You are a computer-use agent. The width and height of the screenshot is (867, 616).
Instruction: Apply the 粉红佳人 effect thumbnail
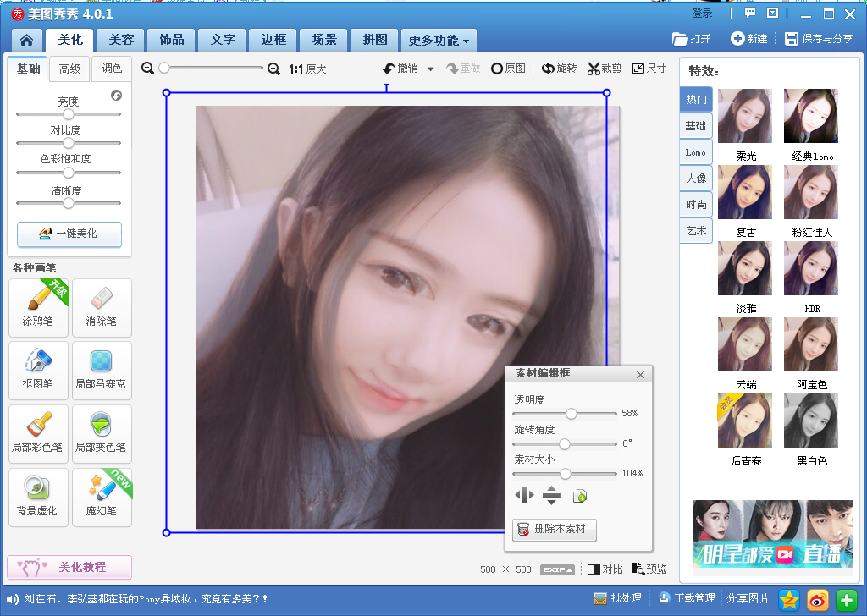click(811, 192)
